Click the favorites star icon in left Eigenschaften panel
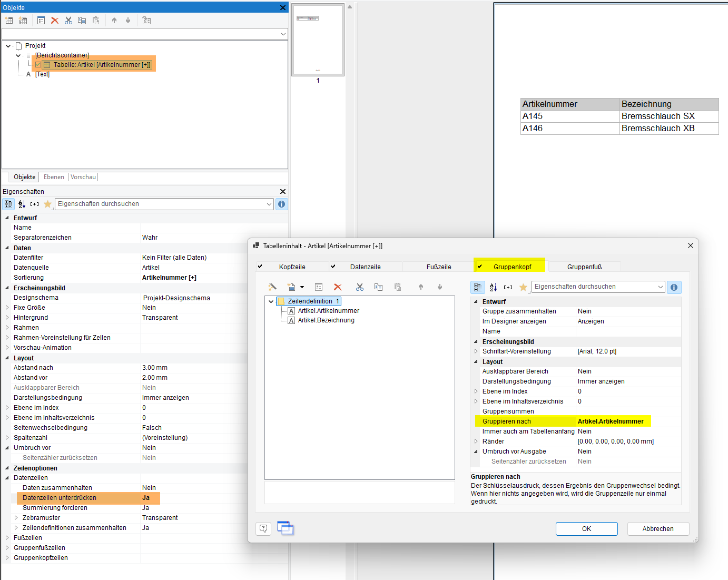 [47, 204]
